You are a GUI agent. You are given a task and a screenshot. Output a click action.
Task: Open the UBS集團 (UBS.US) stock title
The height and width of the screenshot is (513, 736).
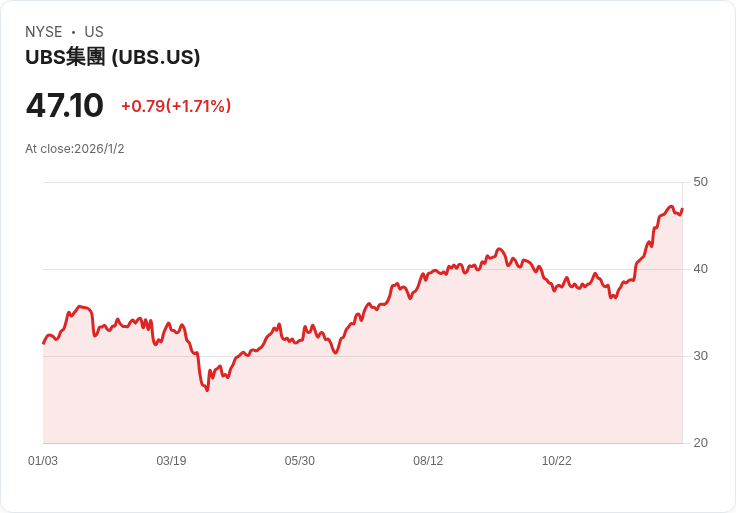coord(113,57)
